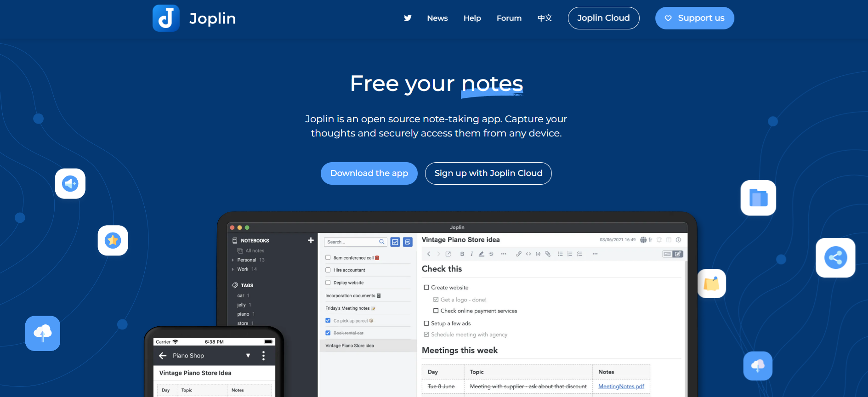Click the yellow sticky note icon
This screenshot has height=397, width=868.
pos(711,284)
